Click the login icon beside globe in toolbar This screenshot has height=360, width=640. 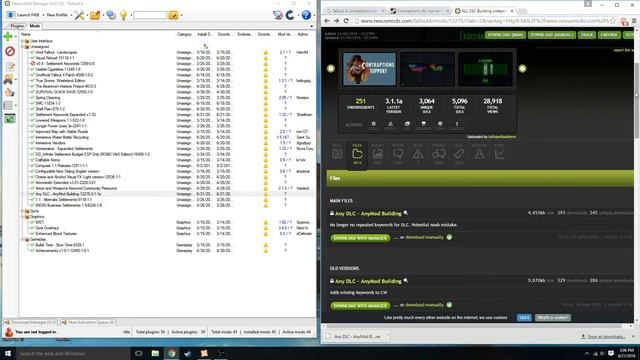(x=278, y=15)
